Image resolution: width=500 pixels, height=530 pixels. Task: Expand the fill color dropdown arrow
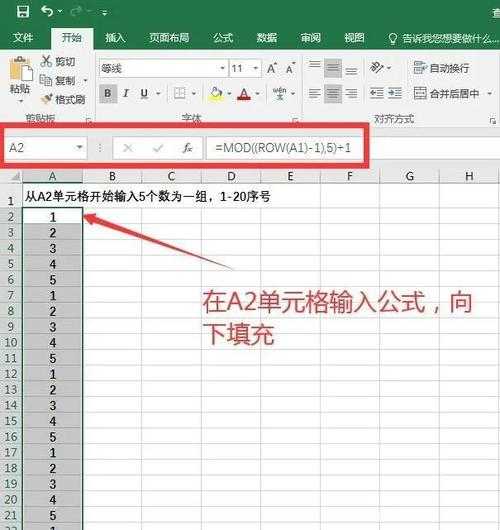click(x=230, y=93)
